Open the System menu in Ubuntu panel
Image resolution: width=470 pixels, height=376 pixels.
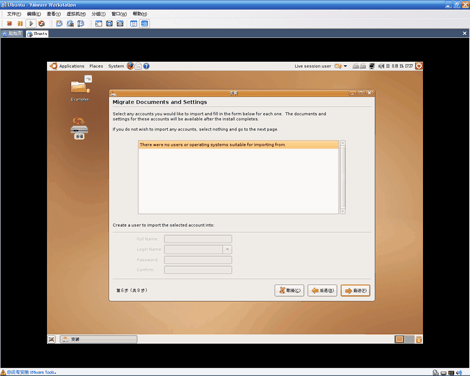[x=116, y=66]
